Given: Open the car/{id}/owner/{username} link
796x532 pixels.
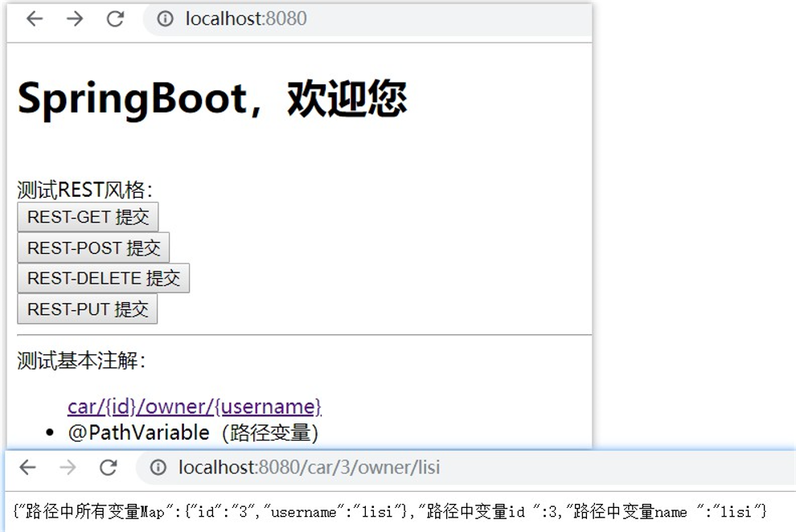Looking at the screenshot, I should (195, 407).
